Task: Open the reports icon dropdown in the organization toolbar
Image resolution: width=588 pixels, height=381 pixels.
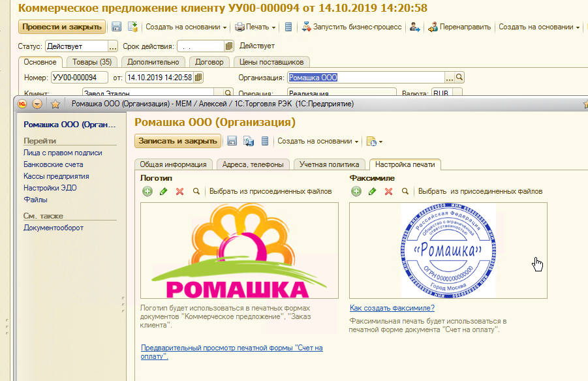Action: point(373,141)
